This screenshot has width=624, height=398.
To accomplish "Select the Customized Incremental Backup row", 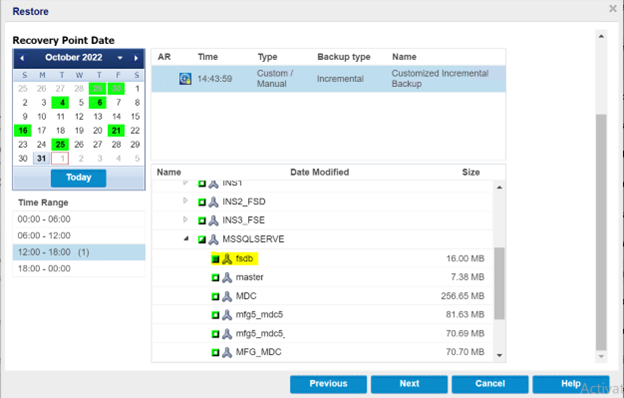I will click(329, 79).
